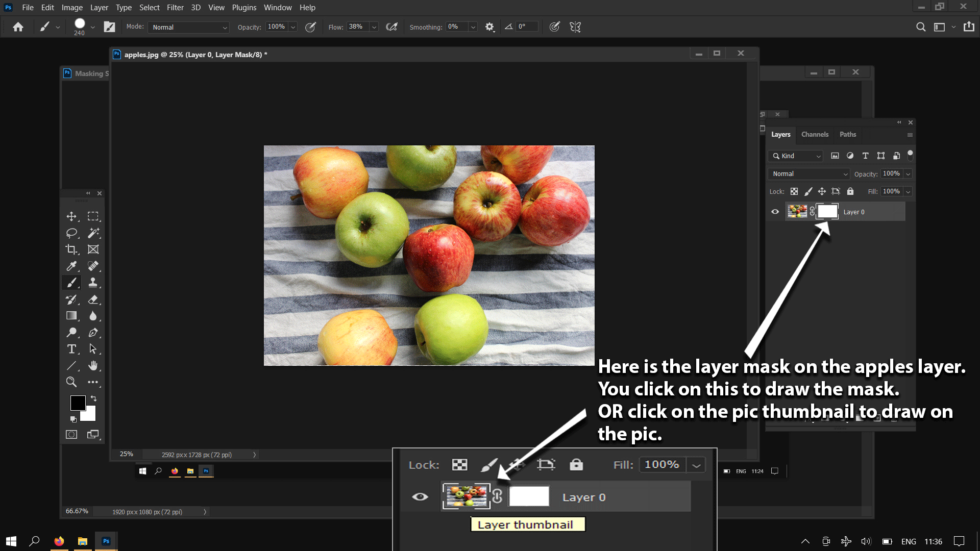Open the layer blend mode Normal dropdown
The image size is (980, 551).
[809, 174]
